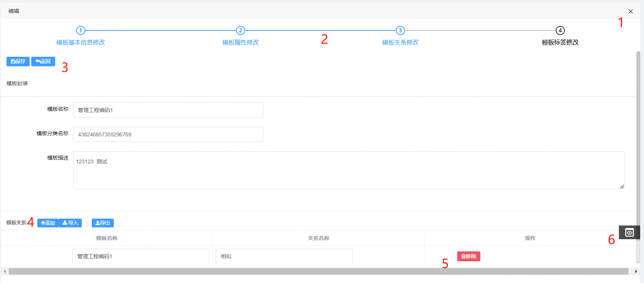The image size is (644, 283).
Task: Close the 编辑 dialog with the X
Action: tap(630, 11)
